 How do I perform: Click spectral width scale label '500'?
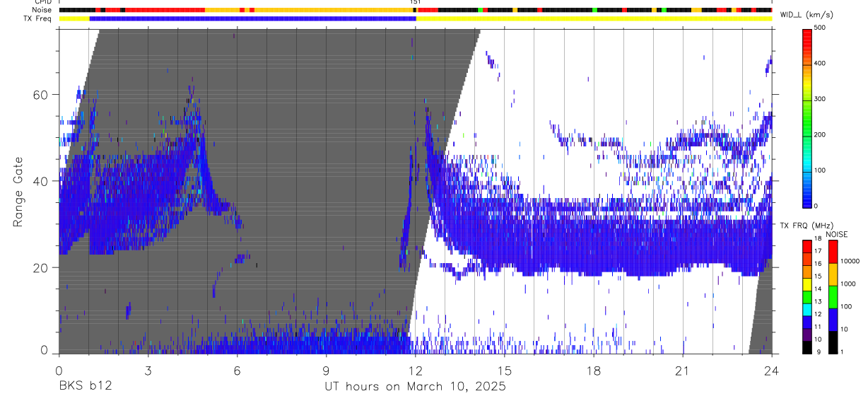pyautogui.click(x=820, y=28)
